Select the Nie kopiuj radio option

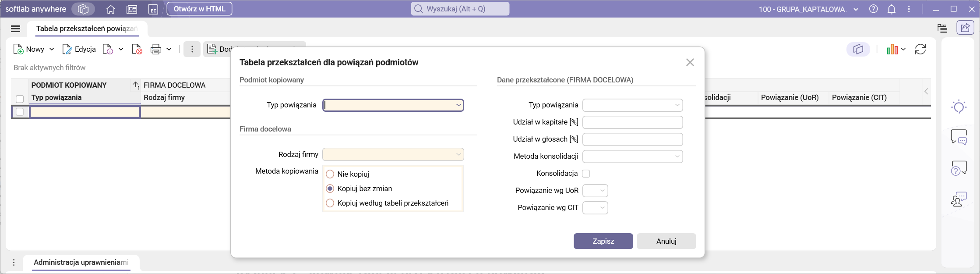coord(330,174)
